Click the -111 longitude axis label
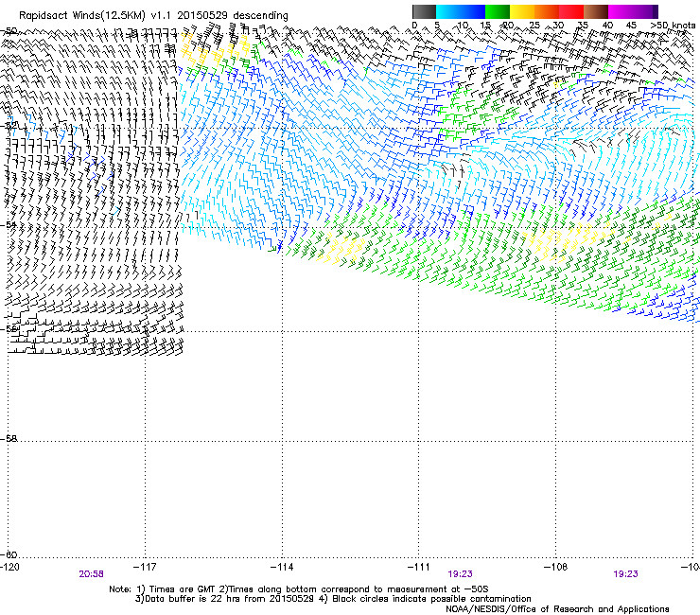The height and width of the screenshot is (615, 700). tap(418, 567)
